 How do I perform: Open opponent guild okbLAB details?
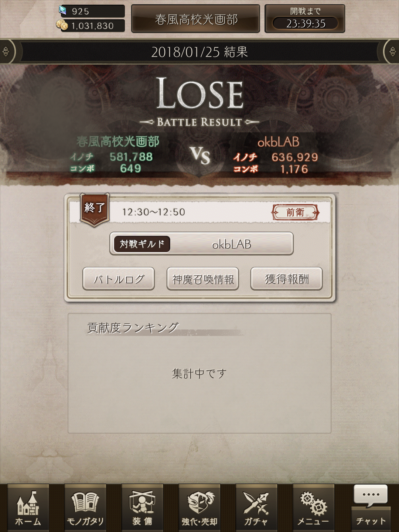[x=202, y=244]
